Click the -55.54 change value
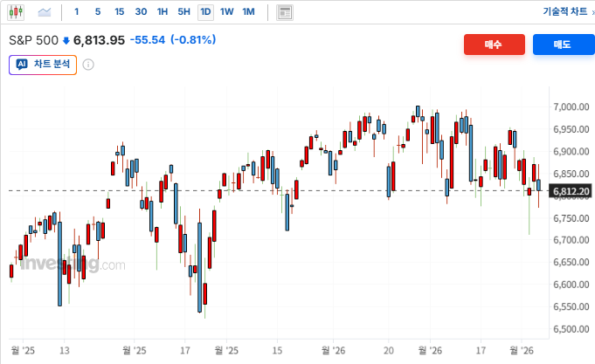The image size is (595, 364). click(148, 40)
